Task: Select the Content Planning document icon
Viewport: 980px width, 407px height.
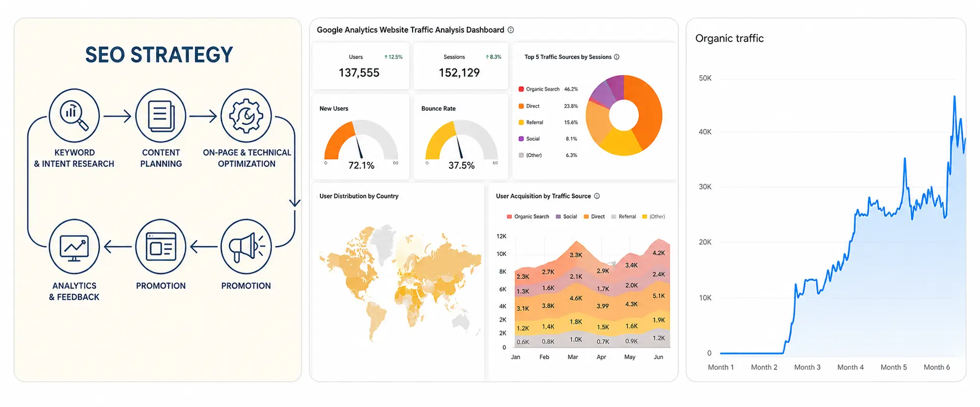Action: (161, 115)
